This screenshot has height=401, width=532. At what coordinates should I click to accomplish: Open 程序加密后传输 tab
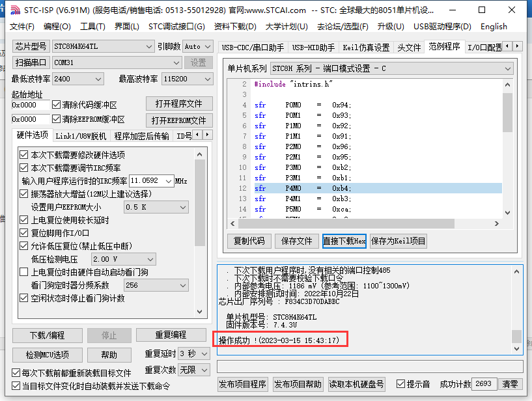coord(141,136)
